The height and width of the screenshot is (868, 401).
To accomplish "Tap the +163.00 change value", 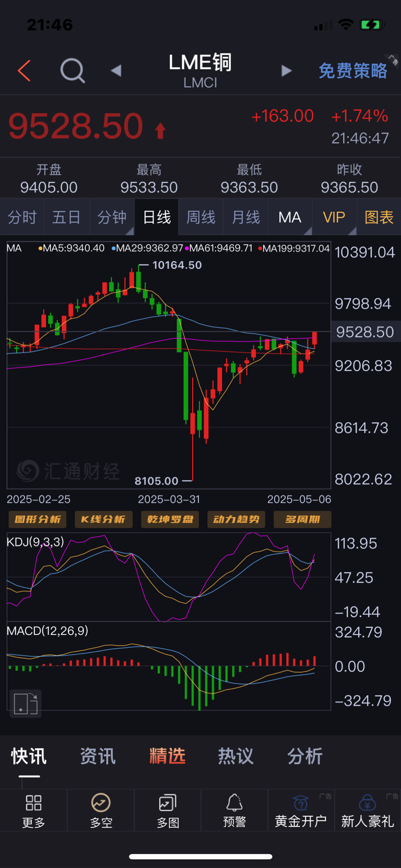I will [282, 116].
